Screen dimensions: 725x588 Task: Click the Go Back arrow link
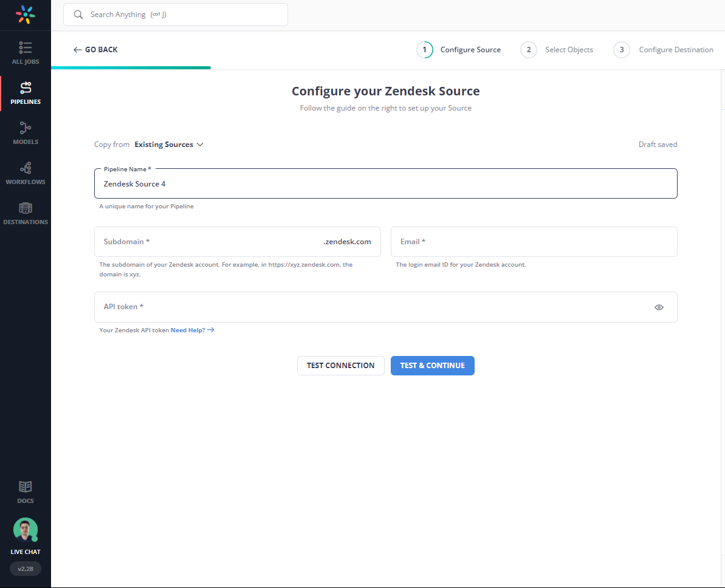[x=95, y=49]
